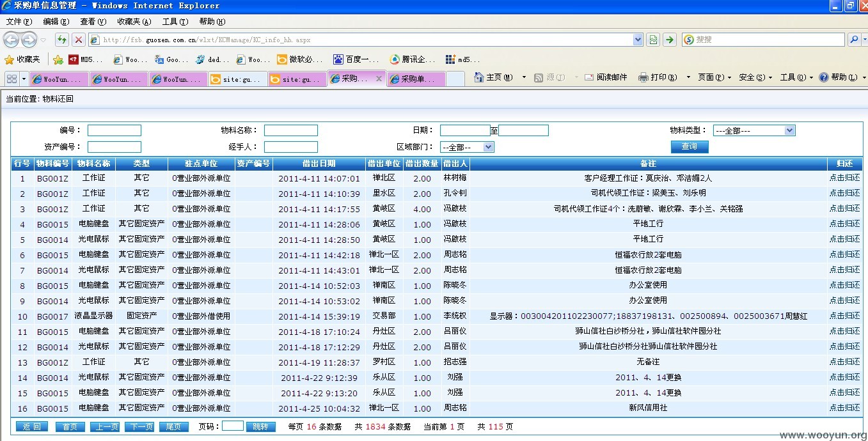868x441 pixels.
Task: Open the Quick Tabs grid icon
Action: [x=11, y=78]
